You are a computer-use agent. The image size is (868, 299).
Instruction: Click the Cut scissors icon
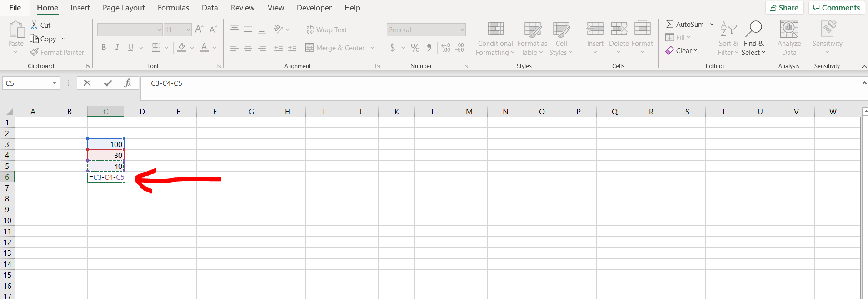point(34,25)
